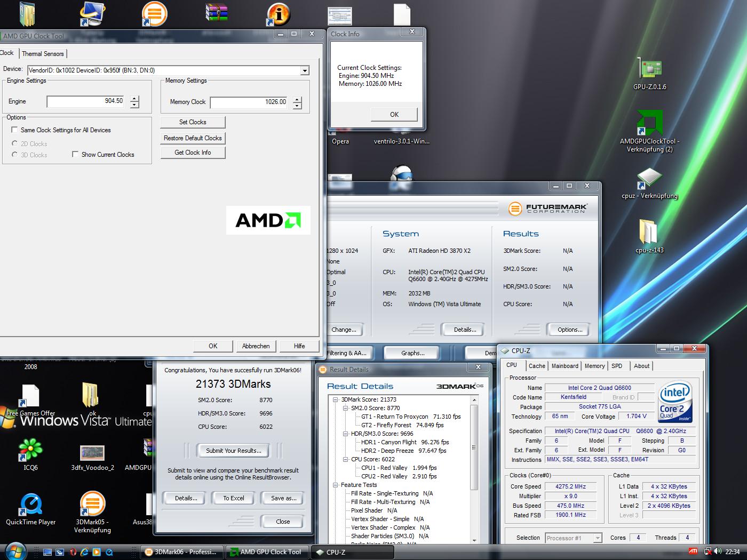Open the Mainboard tab in CPU-Z
747x560 pixels.
click(565, 366)
